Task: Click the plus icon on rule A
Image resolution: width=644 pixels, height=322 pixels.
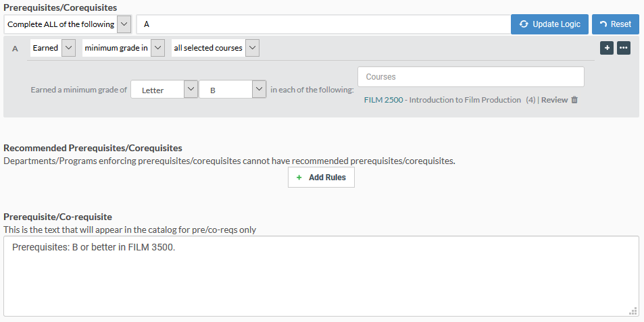Action: tap(607, 48)
